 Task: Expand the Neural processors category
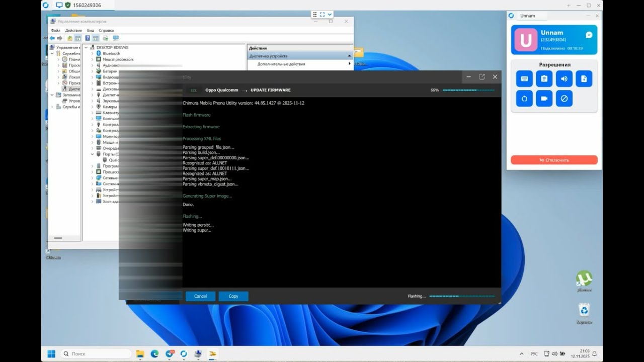coord(92,59)
